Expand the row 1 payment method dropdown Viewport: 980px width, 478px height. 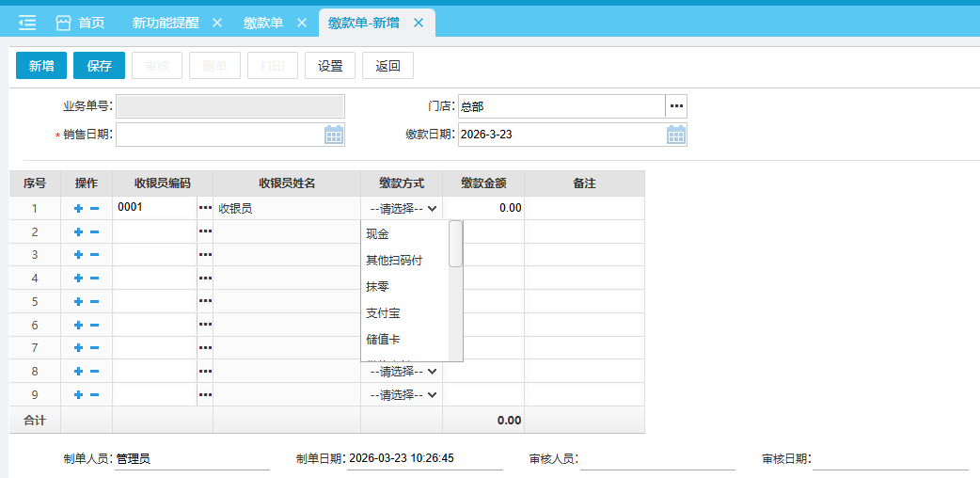tap(403, 209)
